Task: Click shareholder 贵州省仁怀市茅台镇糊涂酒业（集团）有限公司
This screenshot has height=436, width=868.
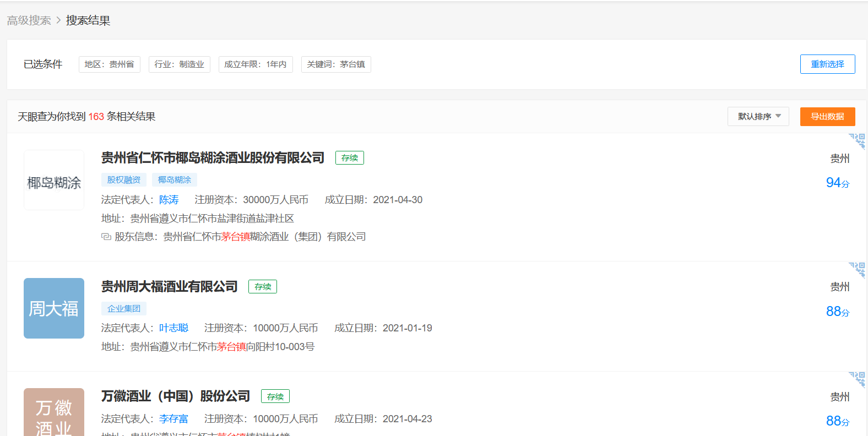Action: click(x=264, y=237)
